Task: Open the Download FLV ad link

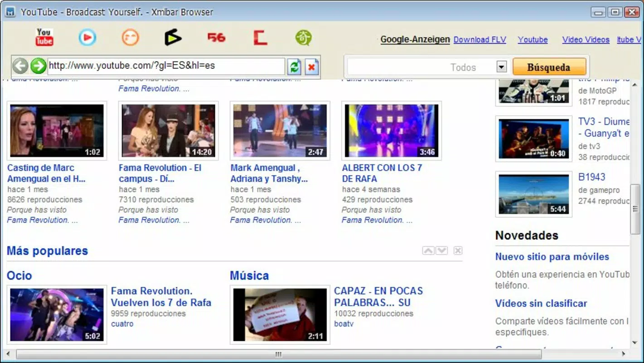Action: coord(480,39)
